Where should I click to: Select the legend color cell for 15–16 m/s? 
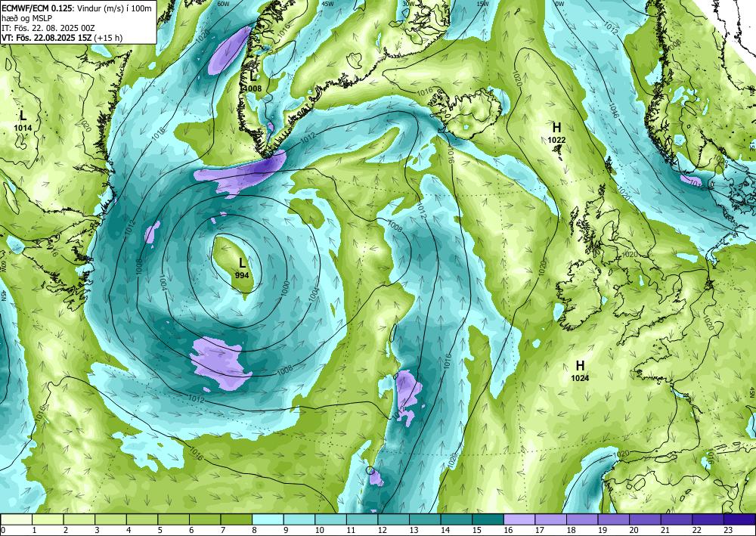[488, 519]
